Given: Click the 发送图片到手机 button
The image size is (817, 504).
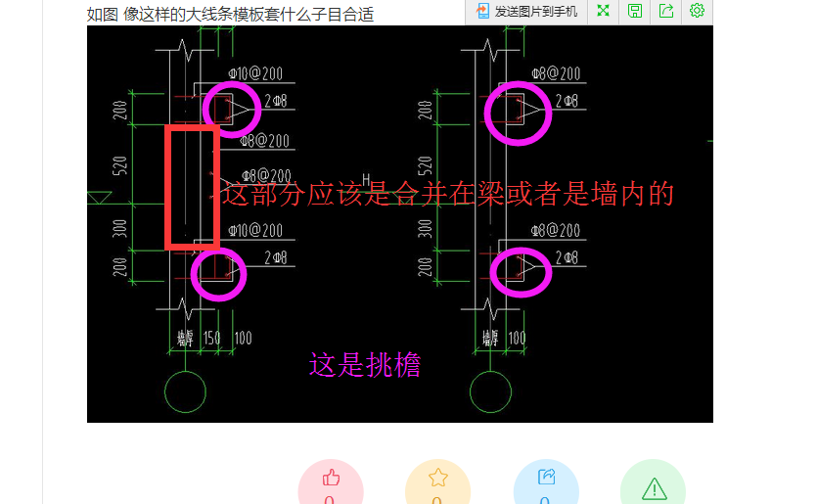Looking at the screenshot, I should tap(526, 11).
